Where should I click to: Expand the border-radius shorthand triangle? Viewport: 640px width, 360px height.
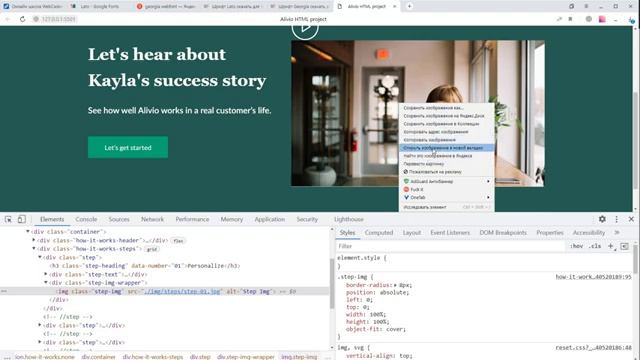396,285
